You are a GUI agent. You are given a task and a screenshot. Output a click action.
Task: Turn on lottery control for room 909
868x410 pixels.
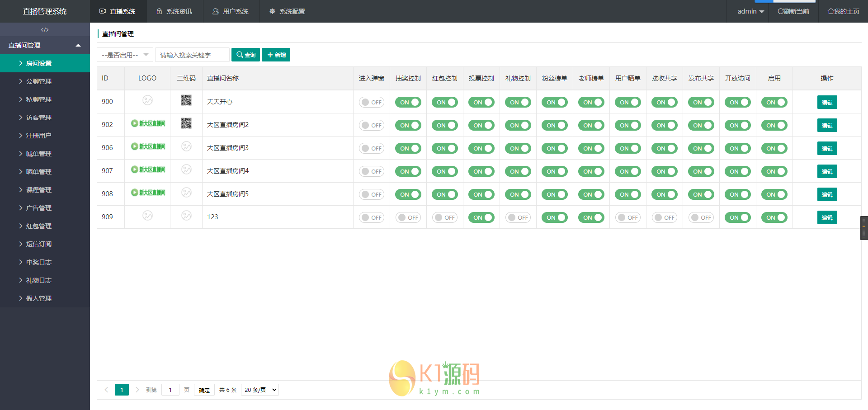click(408, 217)
